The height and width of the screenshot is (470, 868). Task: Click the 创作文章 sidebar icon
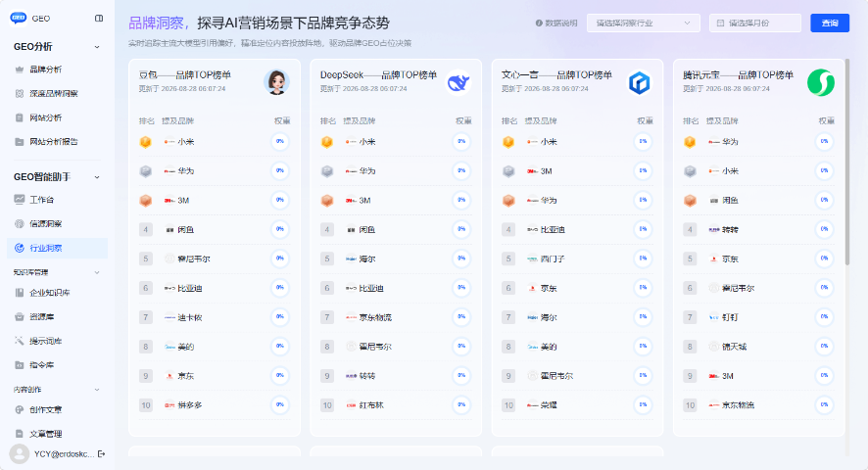(x=20, y=409)
